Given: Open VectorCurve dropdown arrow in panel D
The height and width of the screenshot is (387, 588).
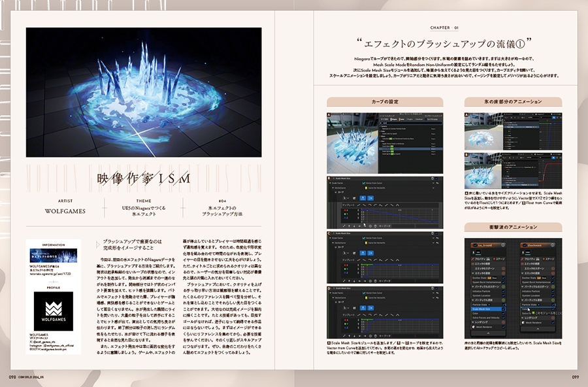Looking at the screenshot, I should 433,298.
